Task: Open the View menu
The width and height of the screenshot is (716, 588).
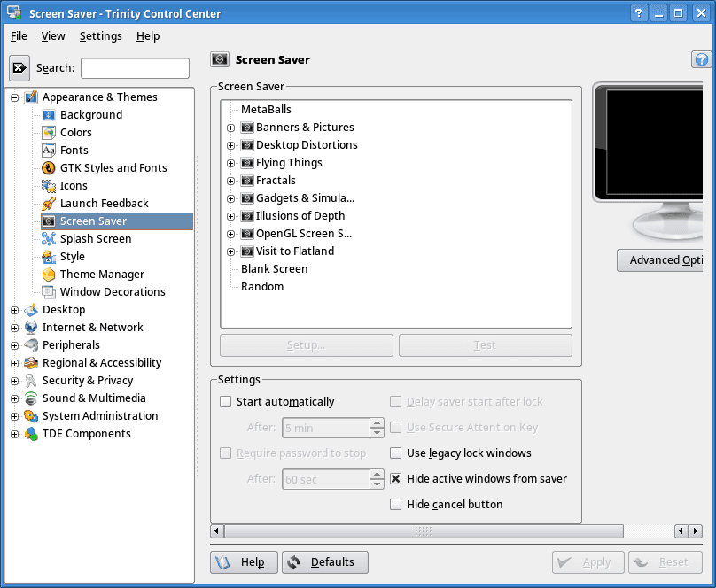Action: 53,36
